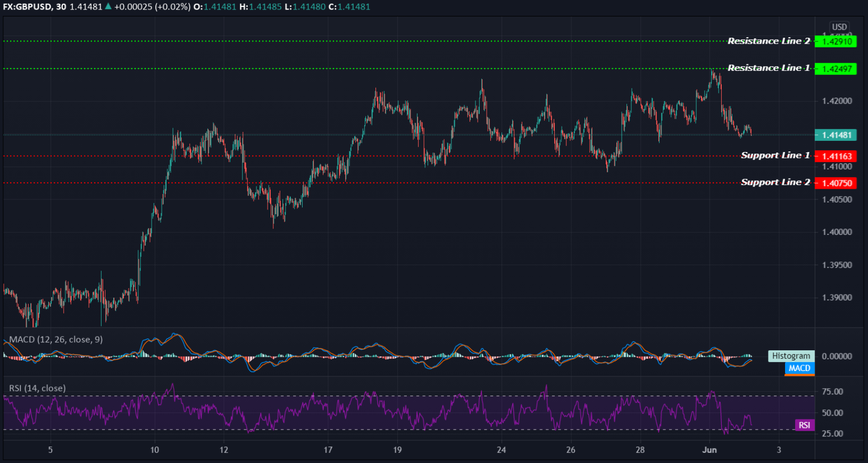Viewport: 868px width, 463px height.
Task: Open the MACD (12, 26, close, 9) legend
Action: [56, 339]
